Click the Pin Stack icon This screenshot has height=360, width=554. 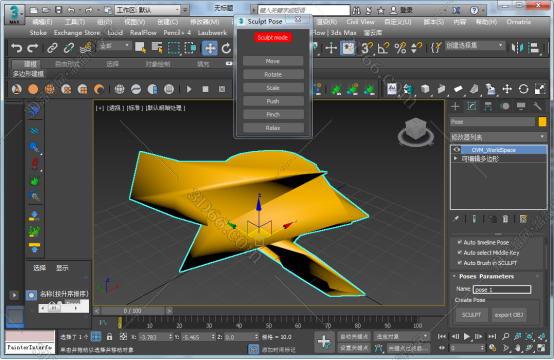click(456, 219)
